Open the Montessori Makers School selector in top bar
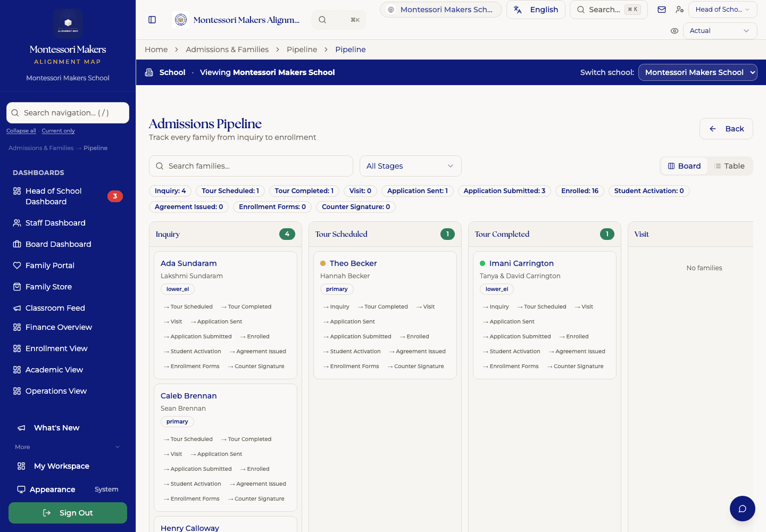Viewport: 766px width, 532px height. pyautogui.click(x=440, y=10)
